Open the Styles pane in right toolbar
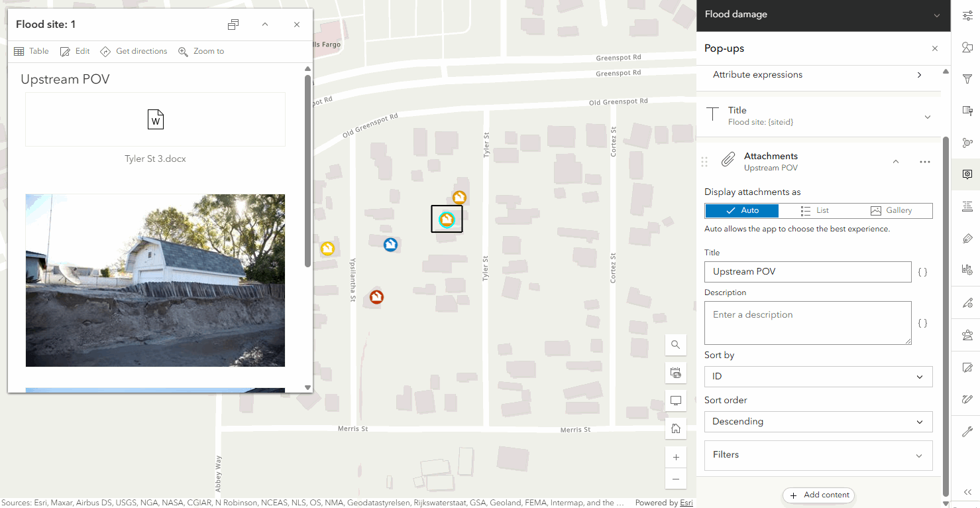 click(967, 47)
